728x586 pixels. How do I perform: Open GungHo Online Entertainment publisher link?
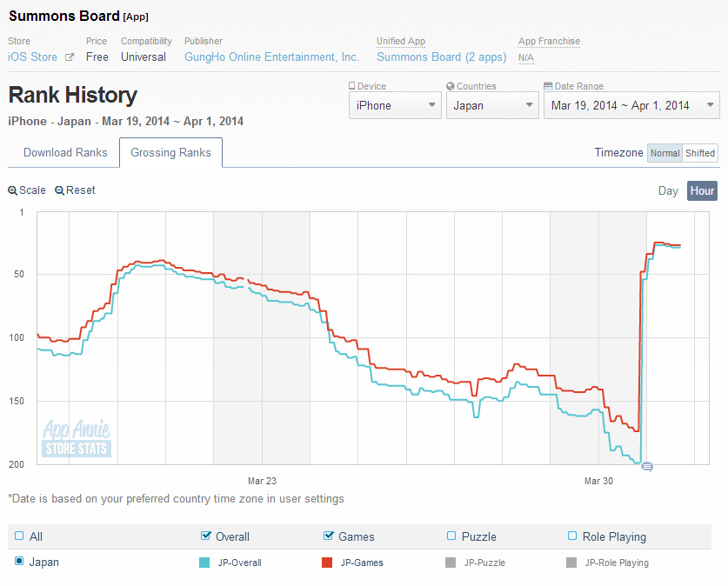point(271,57)
